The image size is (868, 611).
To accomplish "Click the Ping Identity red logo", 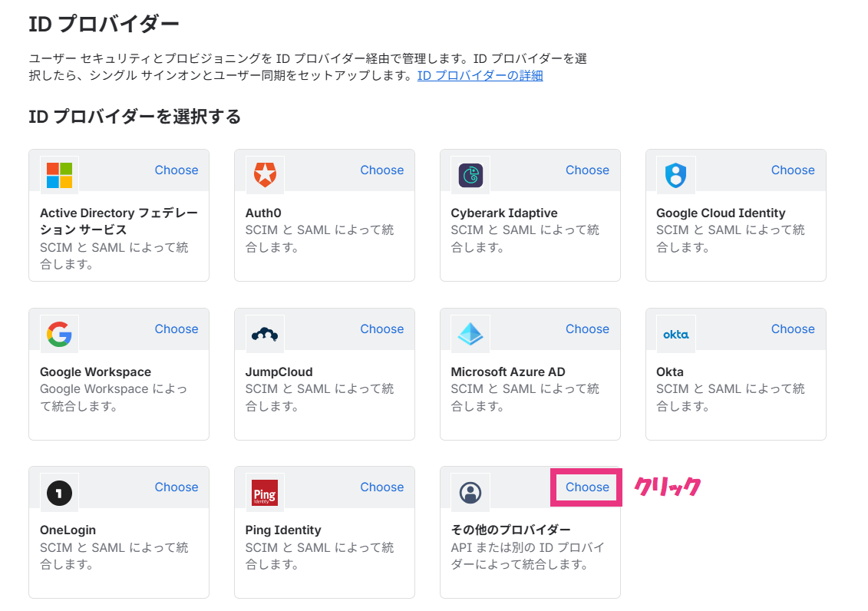I will tap(266, 493).
